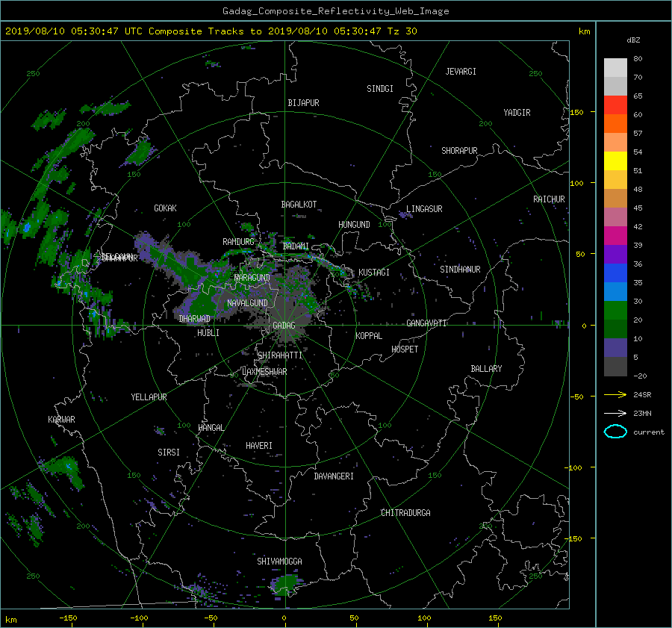Screen dimensions: 672x628
Task: Click the HAVERI city label
Action: tap(259, 446)
